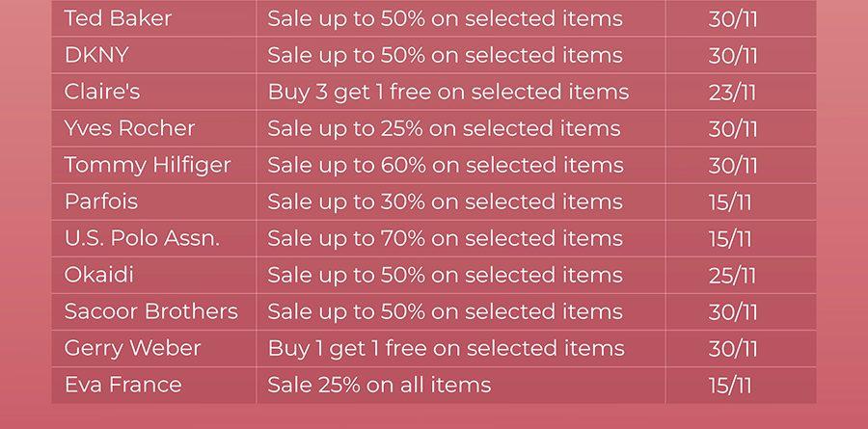Click the Tommy Hilfiger brand name
868x429 pixels.
(x=148, y=166)
